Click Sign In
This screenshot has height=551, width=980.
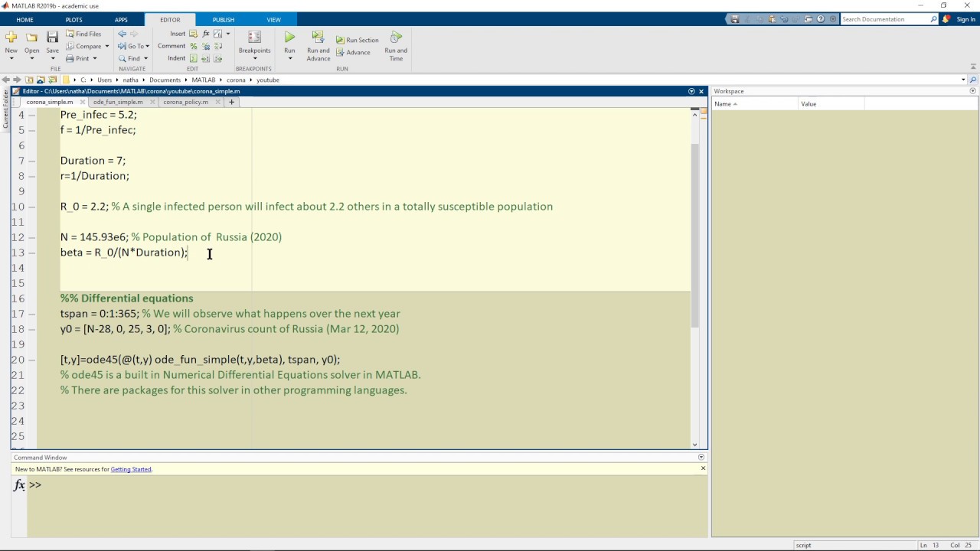[966, 19]
